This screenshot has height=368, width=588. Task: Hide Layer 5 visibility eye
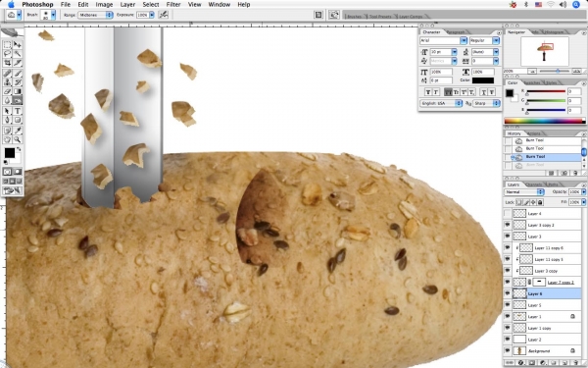pos(508,305)
